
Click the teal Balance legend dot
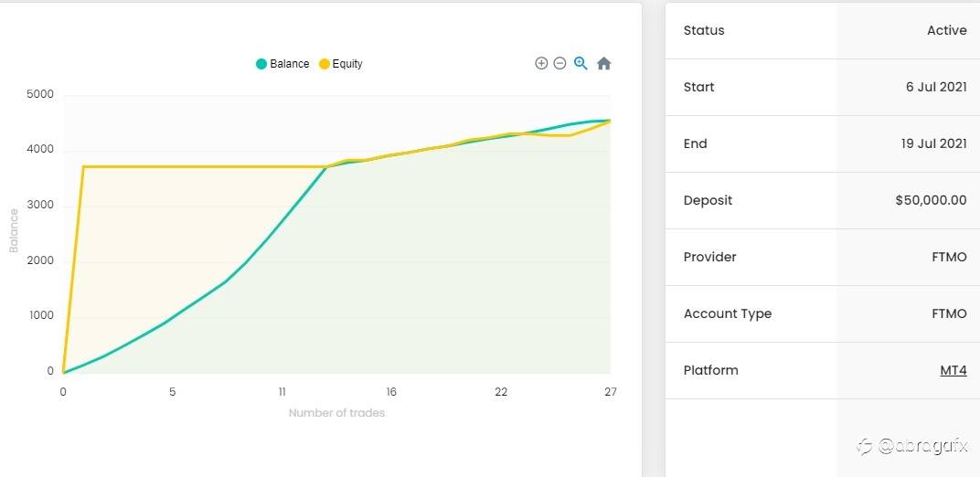(261, 64)
